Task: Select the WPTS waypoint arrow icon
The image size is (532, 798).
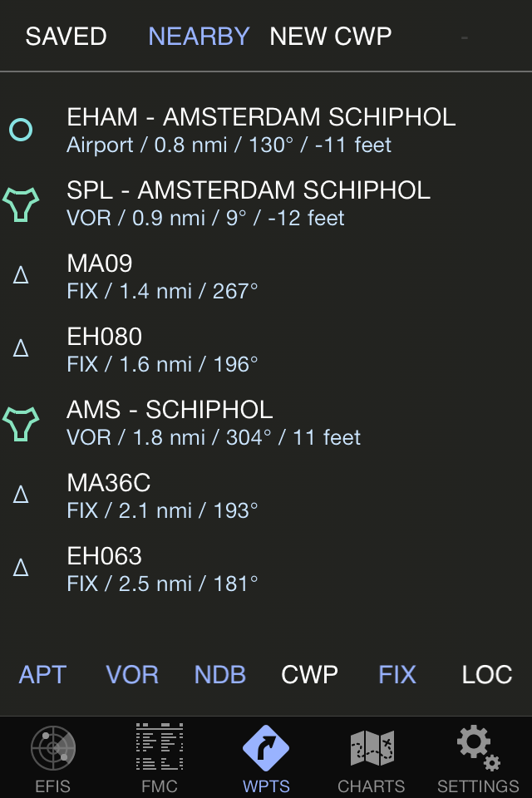Action: click(266, 747)
